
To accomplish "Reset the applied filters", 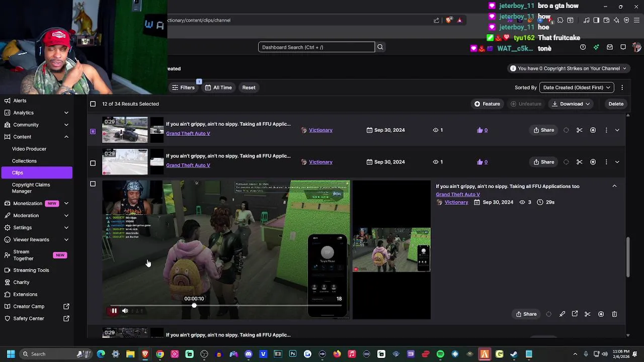I will click(249, 87).
